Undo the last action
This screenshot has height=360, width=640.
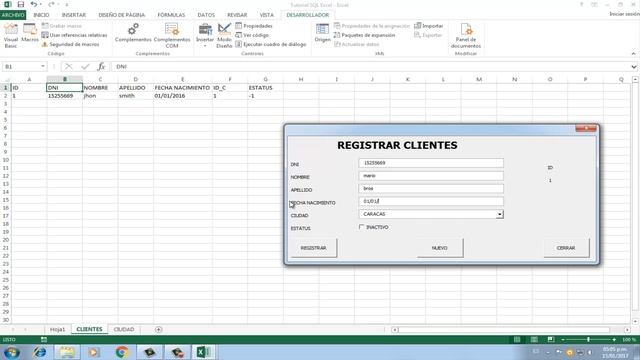[34, 4]
